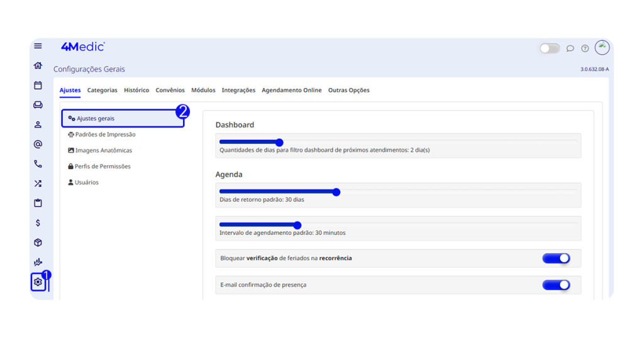Switch to the Categorias tab
The height and width of the screenshot is (338, 644).
102,90
